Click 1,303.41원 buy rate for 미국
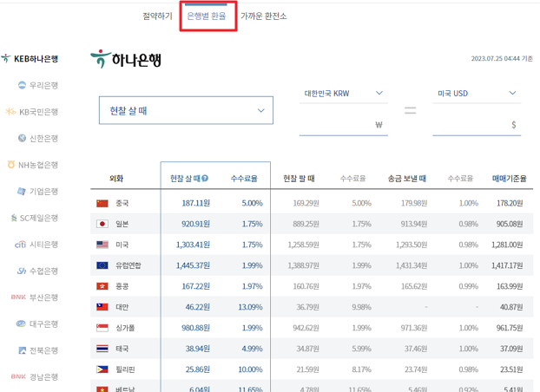540x392 pixels. point(193,245)
